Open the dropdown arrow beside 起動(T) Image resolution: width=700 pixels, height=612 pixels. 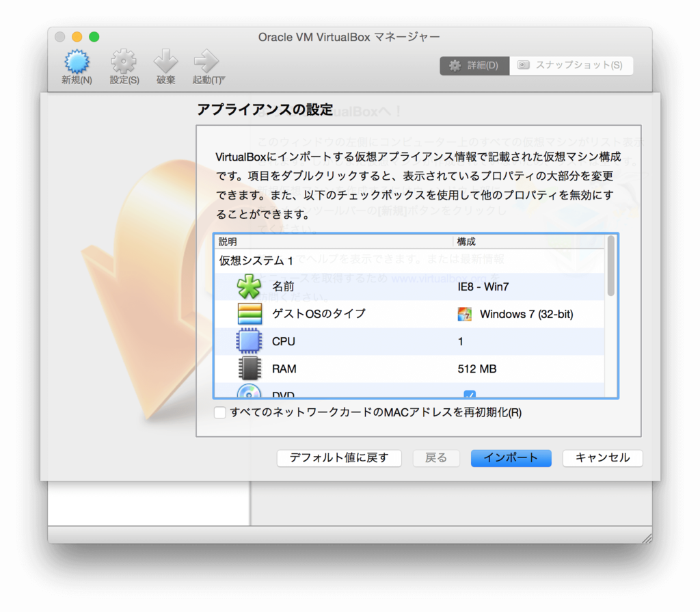tap(224, 79)
